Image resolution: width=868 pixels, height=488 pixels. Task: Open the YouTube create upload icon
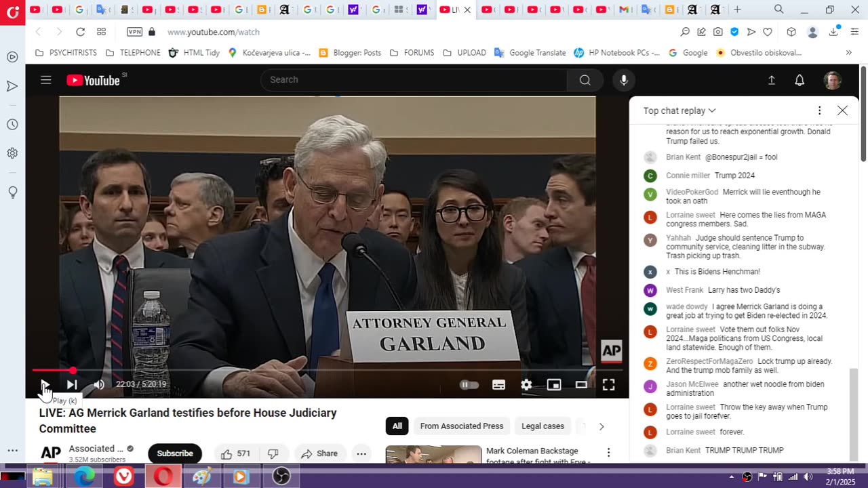coord(772,80)
